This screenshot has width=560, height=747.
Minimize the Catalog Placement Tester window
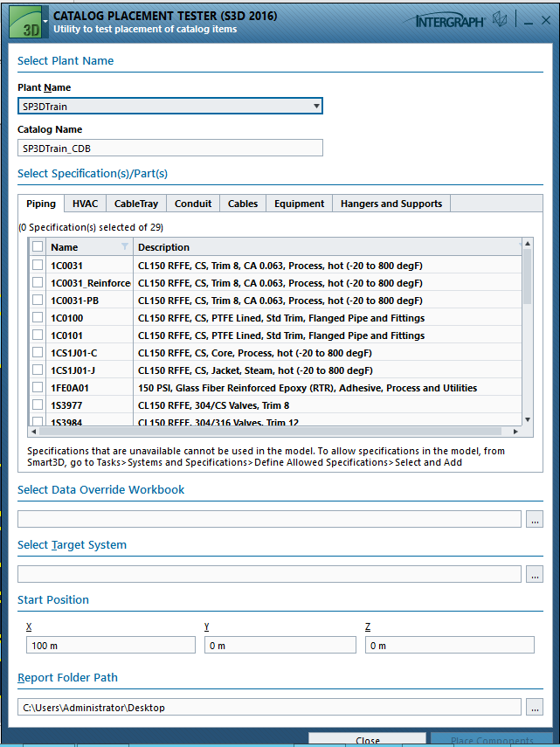coord(529,22)
